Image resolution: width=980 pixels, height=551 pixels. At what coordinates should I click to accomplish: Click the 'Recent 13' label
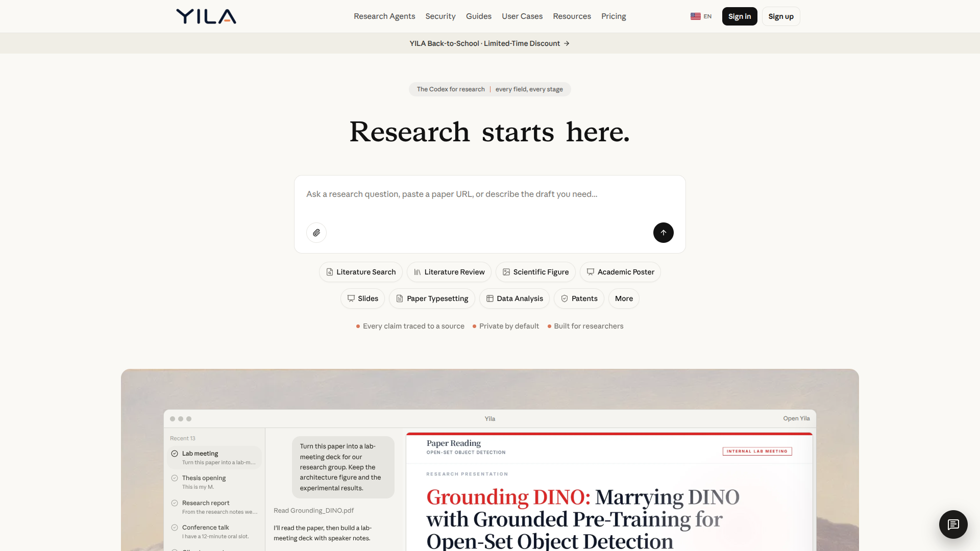(183, 438)
